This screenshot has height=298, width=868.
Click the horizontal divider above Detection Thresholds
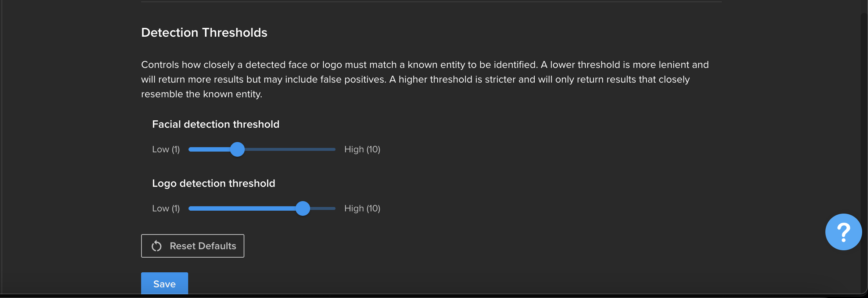431,2
